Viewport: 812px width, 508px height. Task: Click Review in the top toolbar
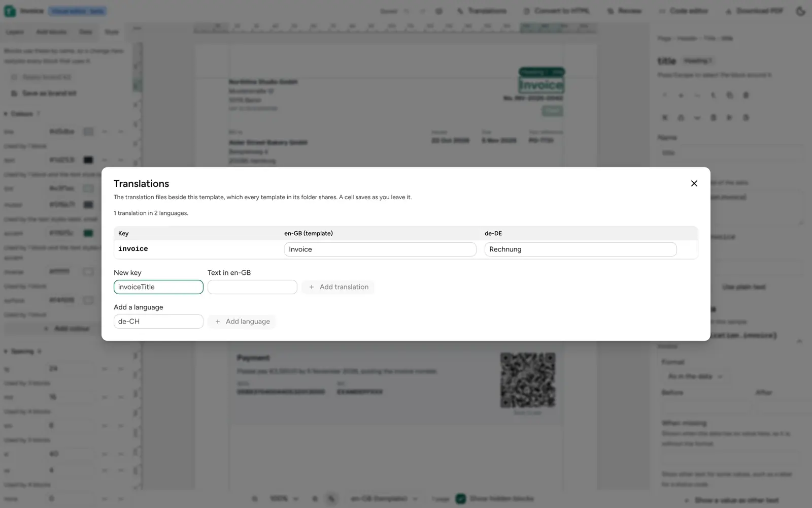(x=624, y=11)
